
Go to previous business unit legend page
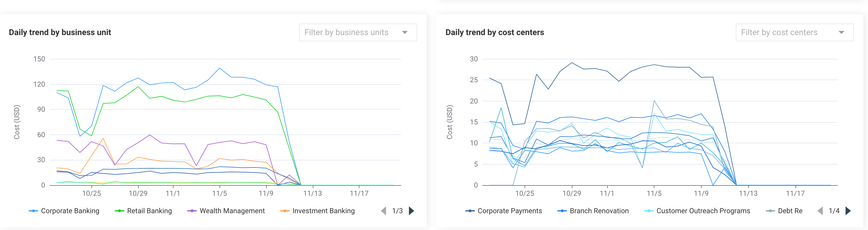coord(384,211)
